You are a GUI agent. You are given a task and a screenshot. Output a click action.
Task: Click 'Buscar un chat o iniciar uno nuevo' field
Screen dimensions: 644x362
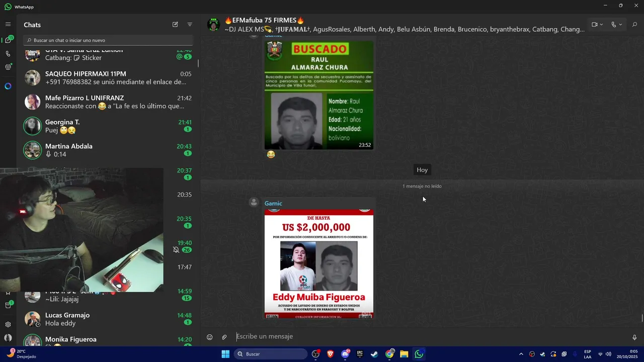tap(108, 40)
